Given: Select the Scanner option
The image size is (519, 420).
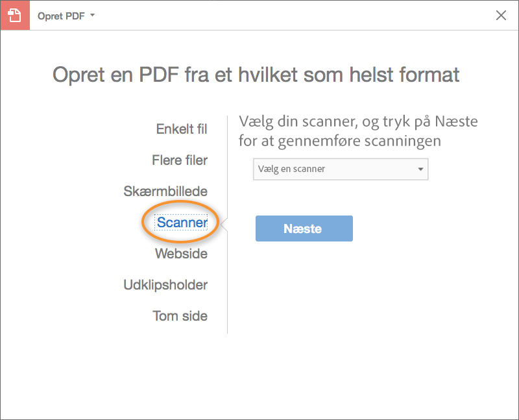Looking at the screenshot, I should pyautogui.click(x=182, y=223).
